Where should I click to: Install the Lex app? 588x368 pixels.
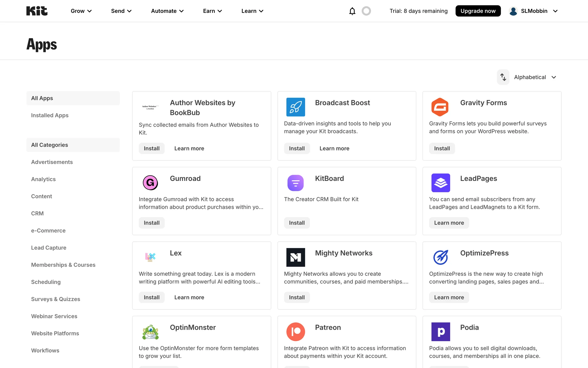point(152,297)
